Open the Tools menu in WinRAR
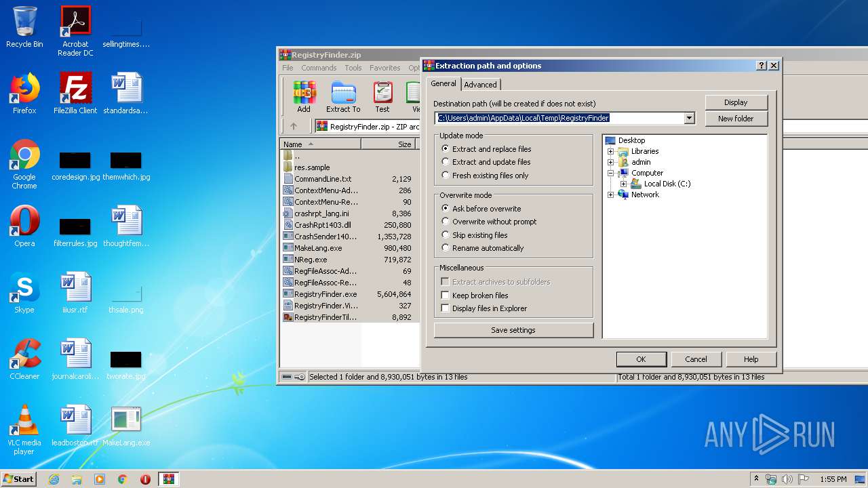 tap(353, 68)
